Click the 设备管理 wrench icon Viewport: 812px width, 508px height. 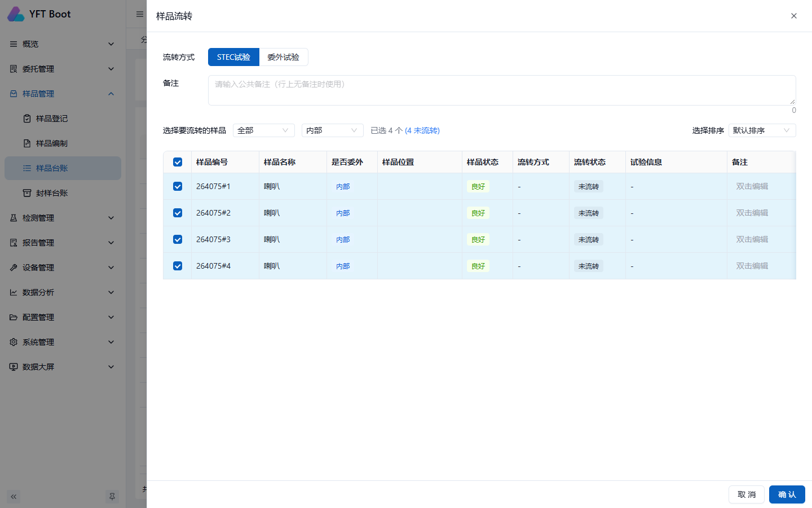coord(14,268)
